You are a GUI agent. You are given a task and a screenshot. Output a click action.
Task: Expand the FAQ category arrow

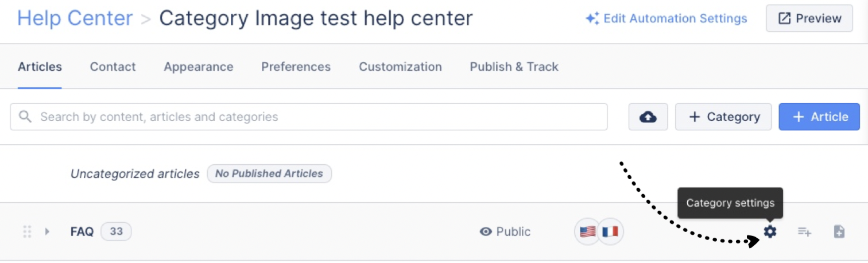[x=47, y=231]
